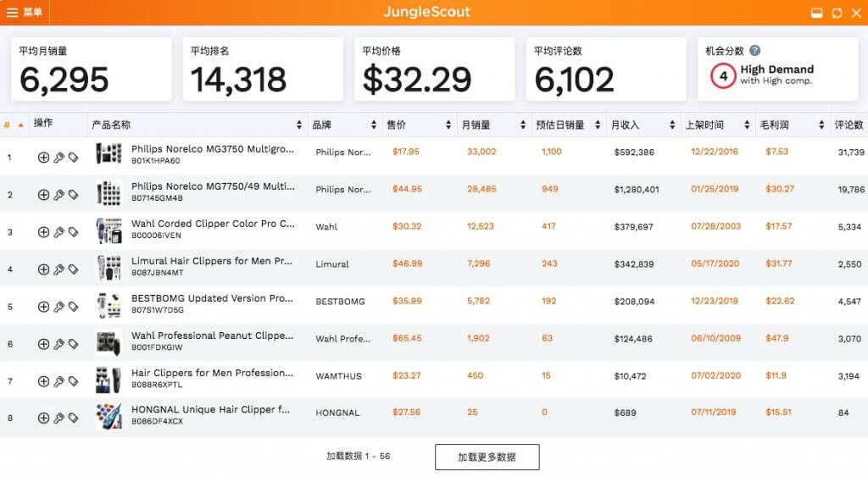
Task: Add Limural Hair Clippers with its plus icon
Action: pyautogui.click(x=43, y=269)
